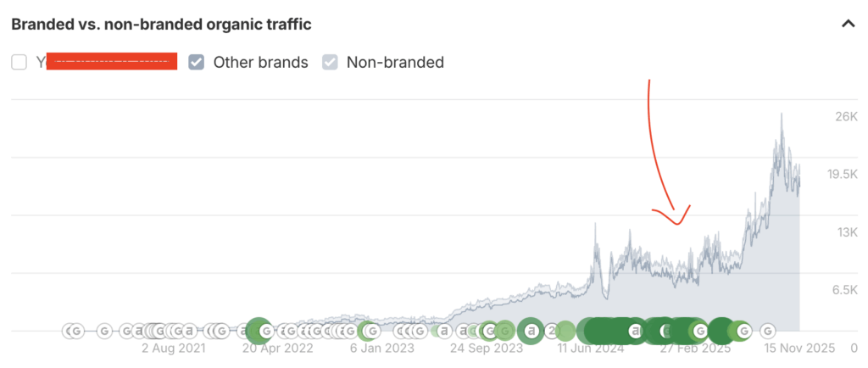Viewport: 868px width, 368px height.
Task: Click the pale green circle after the '2' marker
Action: (x=565, y=331)
